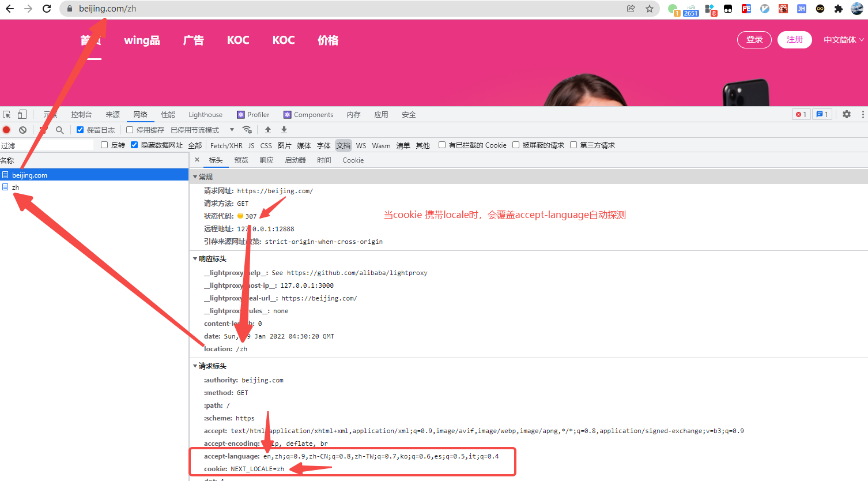Open the black infinity extension icon

820,9
